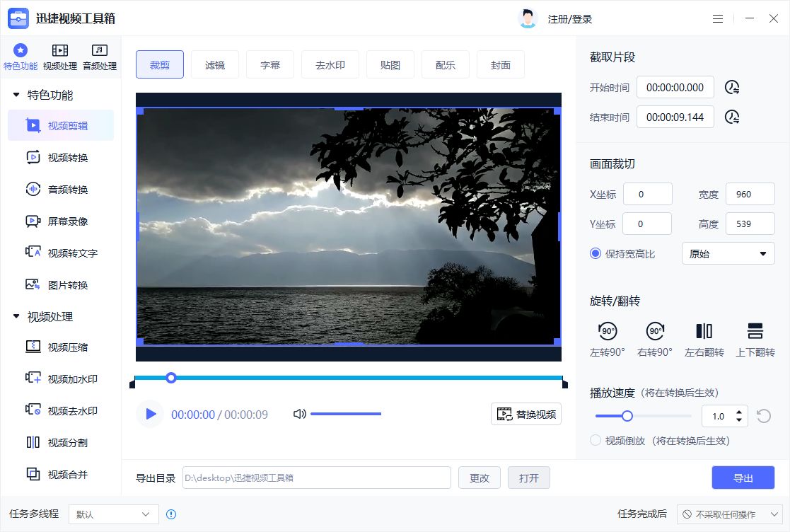
Task: Click the user avatar icon
Action: point(528,18)
